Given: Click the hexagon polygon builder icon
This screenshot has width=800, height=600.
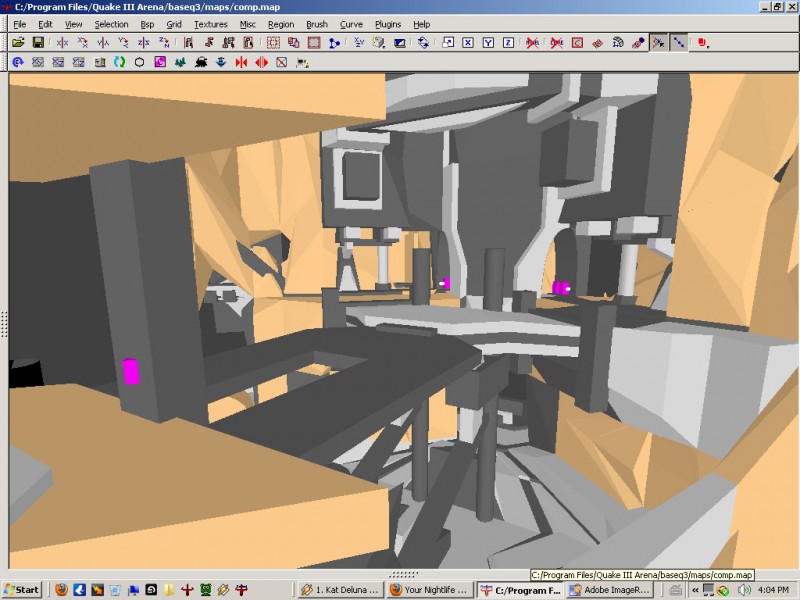Looking at the screenshot, I should [139, 62].
